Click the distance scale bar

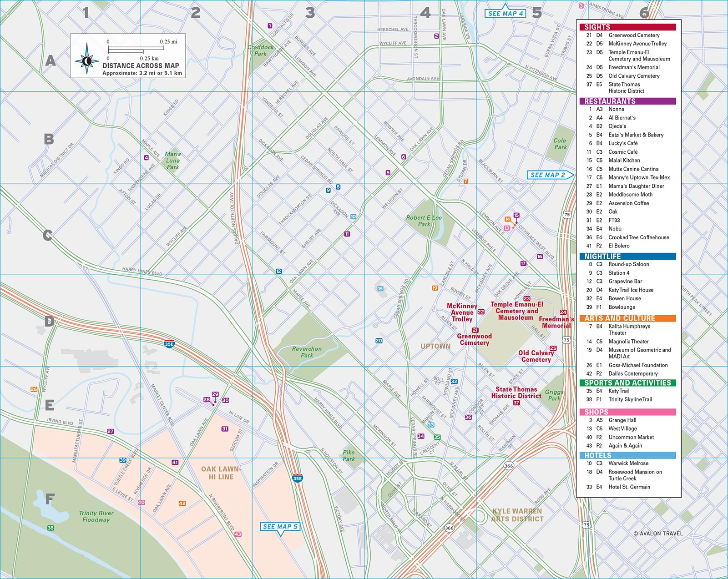click(x=135, y=50)
